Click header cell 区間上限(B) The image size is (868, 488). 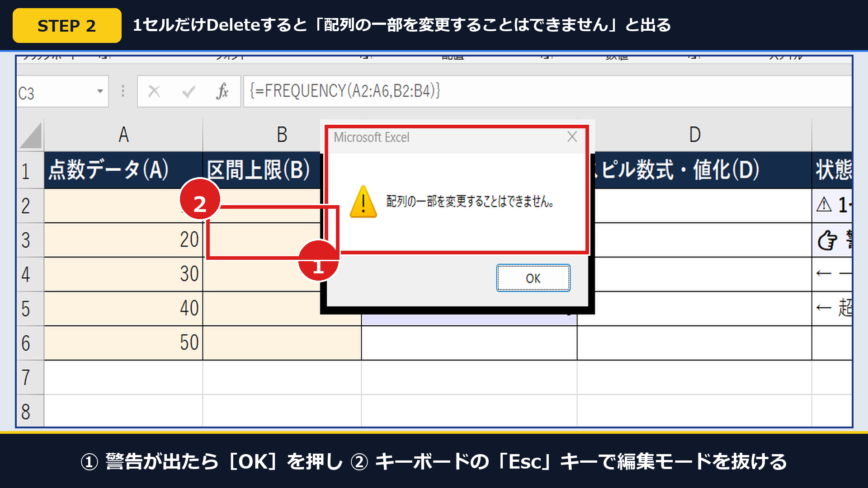click(262, 170)
